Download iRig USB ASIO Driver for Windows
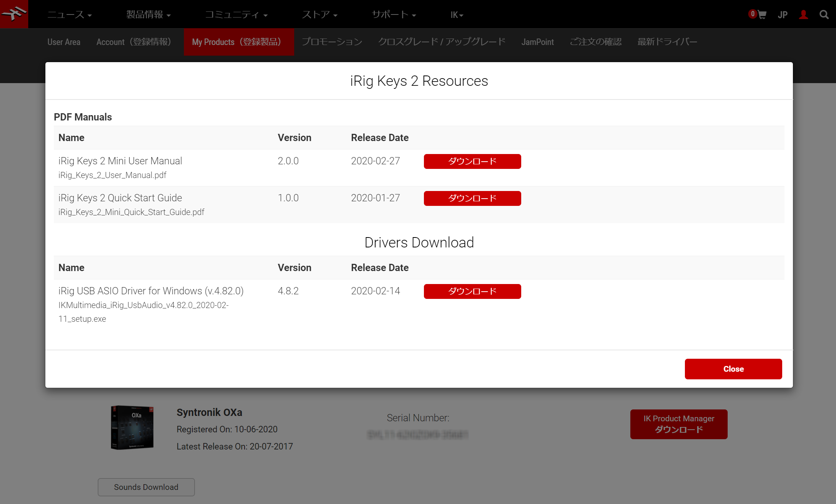The height and width of the screenshot is (504, 836). (472, 291)
